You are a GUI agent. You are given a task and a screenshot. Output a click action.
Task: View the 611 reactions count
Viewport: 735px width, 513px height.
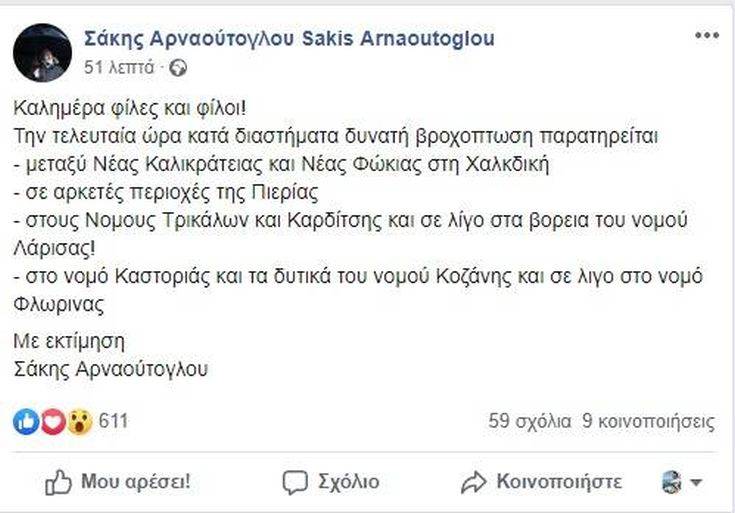(113, 422)
